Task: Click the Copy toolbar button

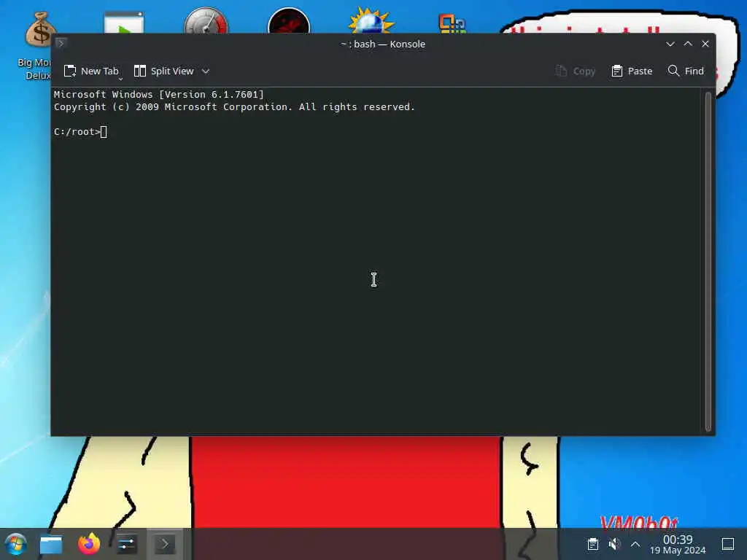Action: coord(576,71)
